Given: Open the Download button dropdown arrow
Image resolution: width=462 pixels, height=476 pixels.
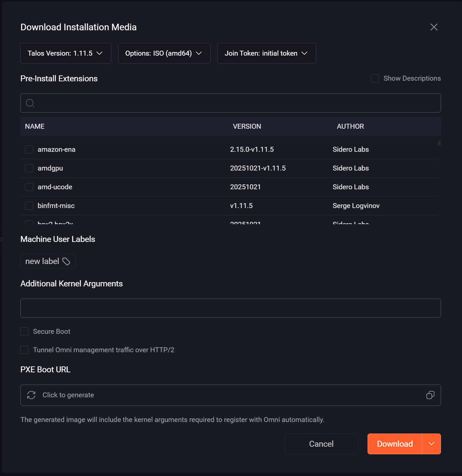Looking at the screenshot, I should tap(431, 444).
